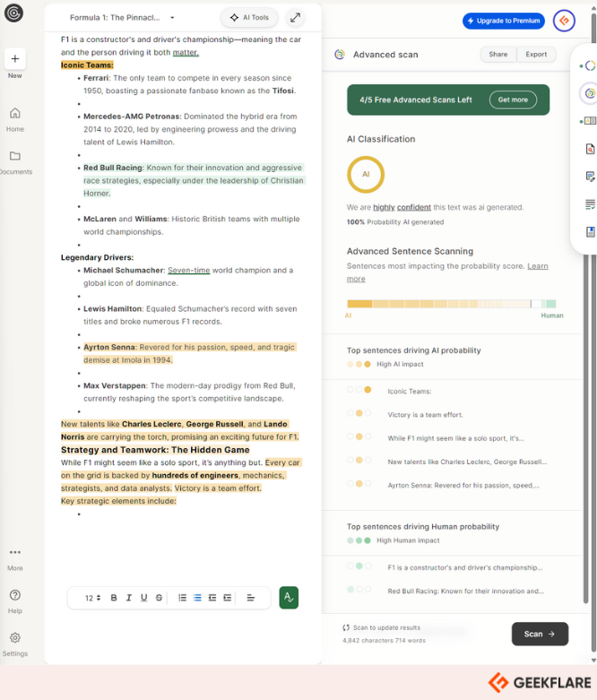Open the writing feedback pencil icon
Image resolution: width=597 pixels, height=700 pixels.
click(x=591, y=177)
